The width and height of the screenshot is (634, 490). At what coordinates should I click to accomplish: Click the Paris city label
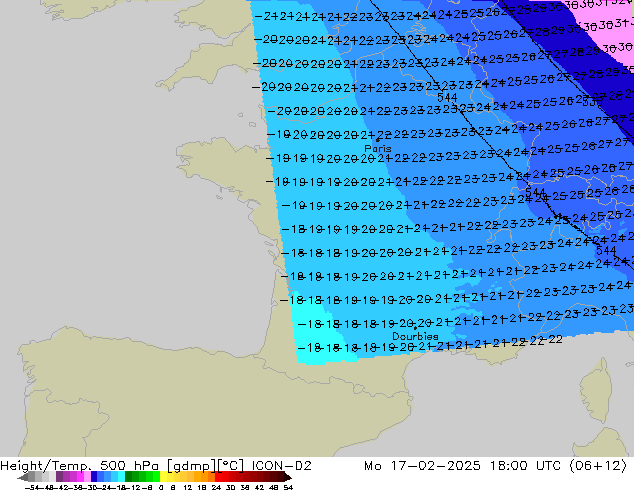coord(378,148)
